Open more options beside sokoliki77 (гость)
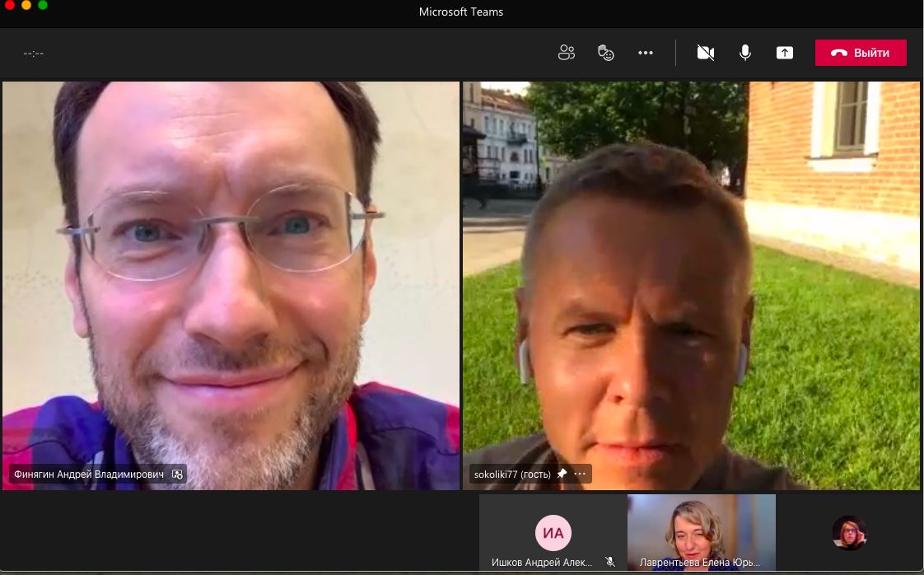Screen dimensions: 924x575 tap(580, 474)
